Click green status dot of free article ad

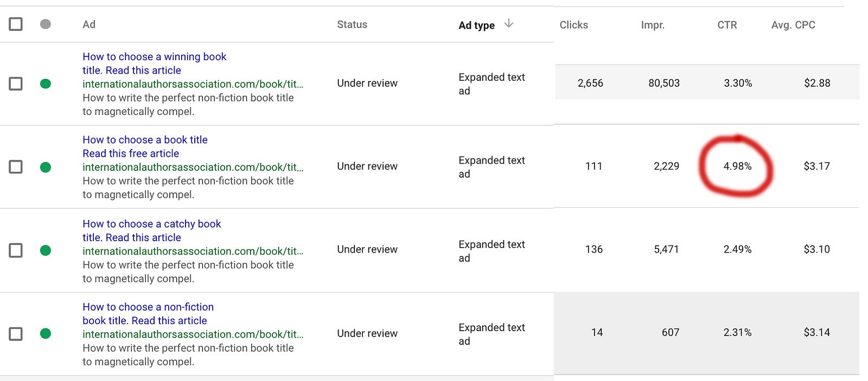click(x=46, y=167)
